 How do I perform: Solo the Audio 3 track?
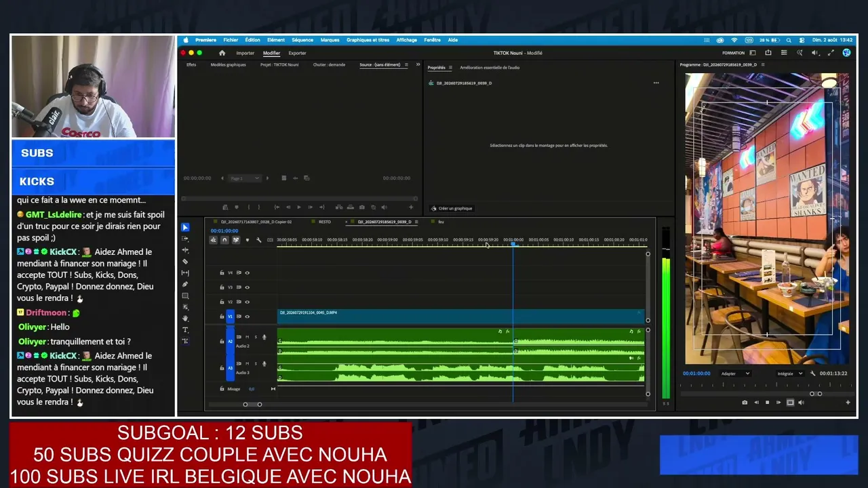[256, 363]
